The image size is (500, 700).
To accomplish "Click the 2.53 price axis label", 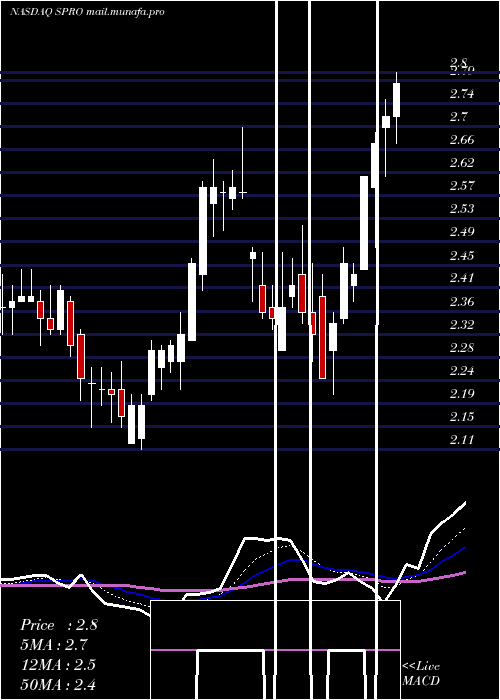I will pos(462,209).
